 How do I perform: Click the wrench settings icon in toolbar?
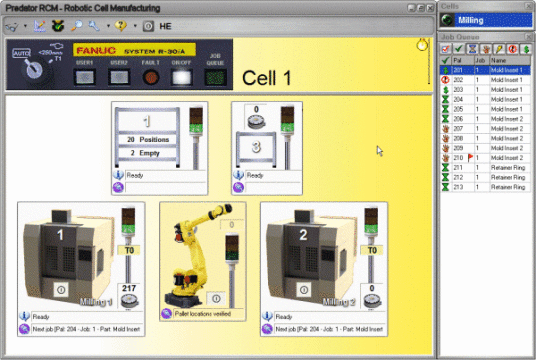94,26
